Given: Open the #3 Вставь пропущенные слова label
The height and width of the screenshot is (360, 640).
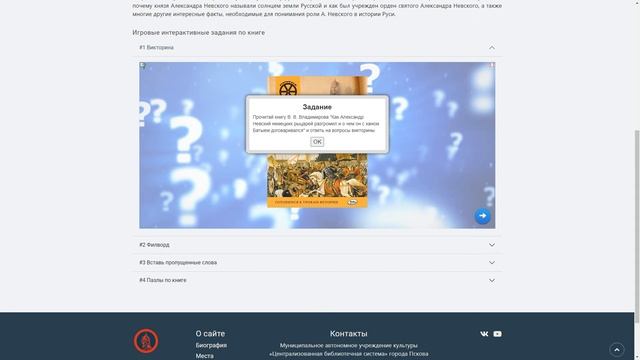Looking at the screenshot, I should point(178,262).
